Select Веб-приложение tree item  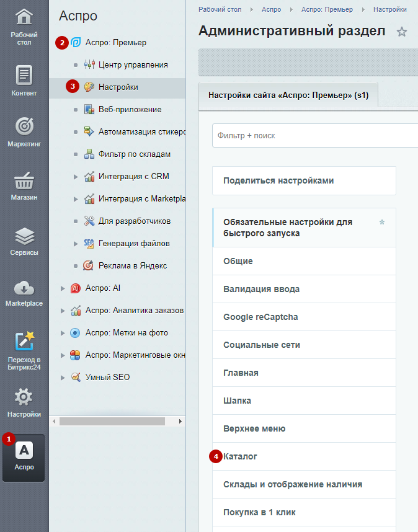click(130, 110)
